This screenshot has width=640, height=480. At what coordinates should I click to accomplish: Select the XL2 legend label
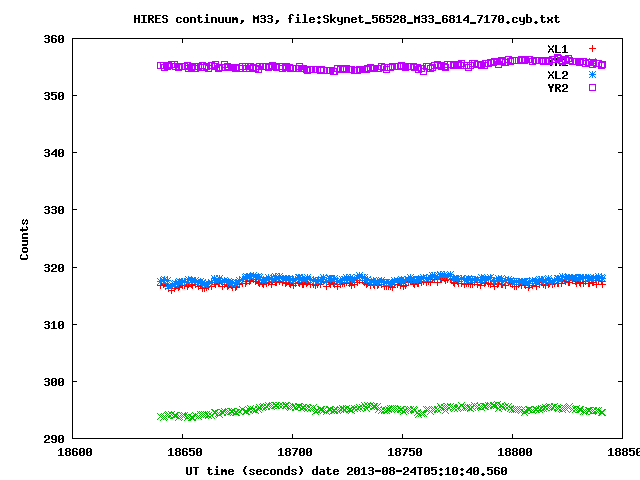pyautogui.click(x=558, y=75)
